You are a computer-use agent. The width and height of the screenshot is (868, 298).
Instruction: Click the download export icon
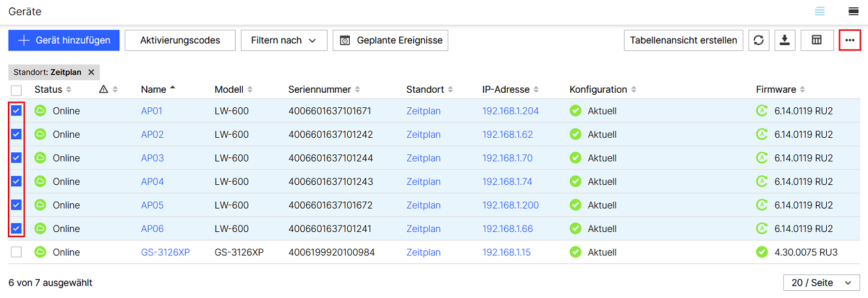784,41
